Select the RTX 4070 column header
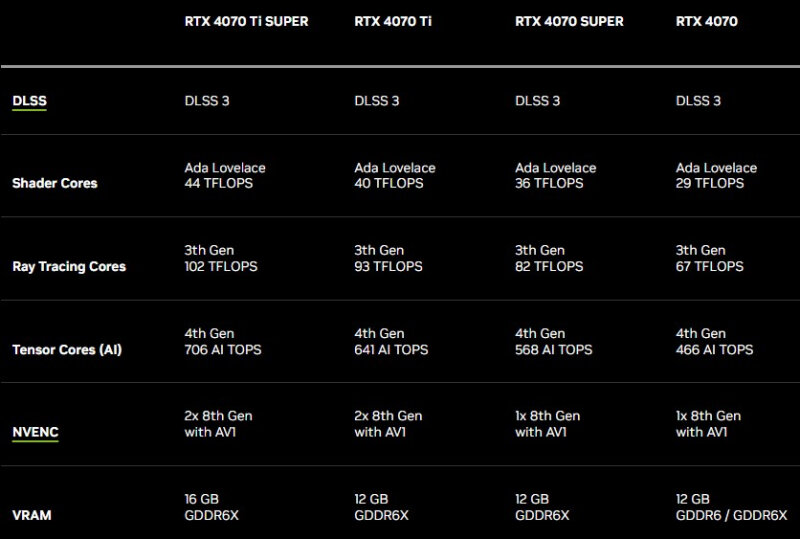This screenshot has height=539, width=800. (707, 21)
